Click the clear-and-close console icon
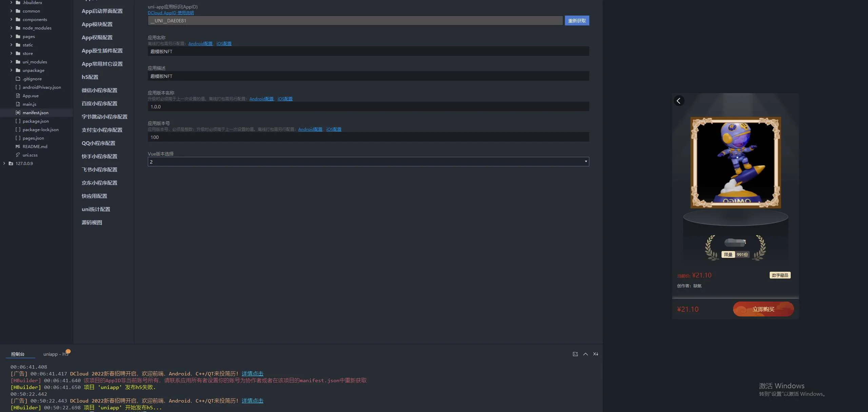This screenshot has width=868, height=412. click(x=595, y=354)
